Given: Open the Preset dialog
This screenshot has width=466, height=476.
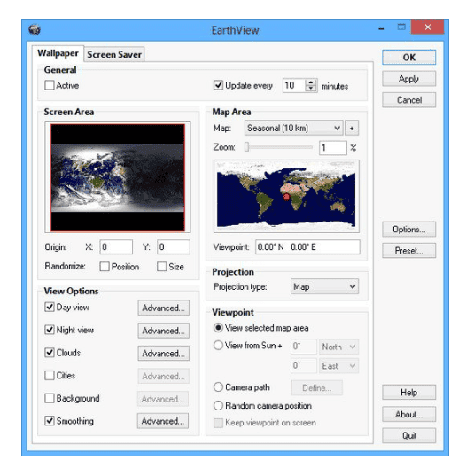Looking at the screenshot, I should (408, 251).
